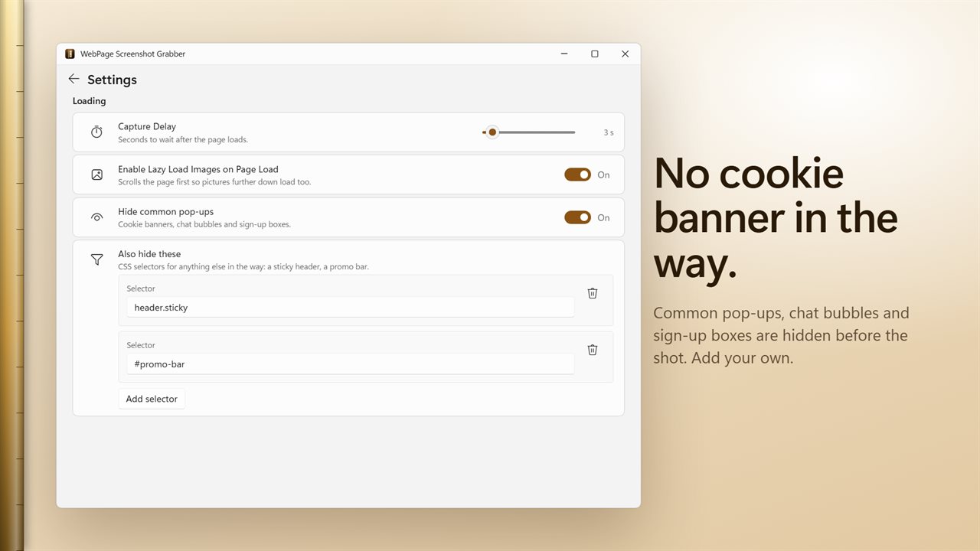Delete the #promo-bar selector
980x551 pixels.
(x=593, y=350)
